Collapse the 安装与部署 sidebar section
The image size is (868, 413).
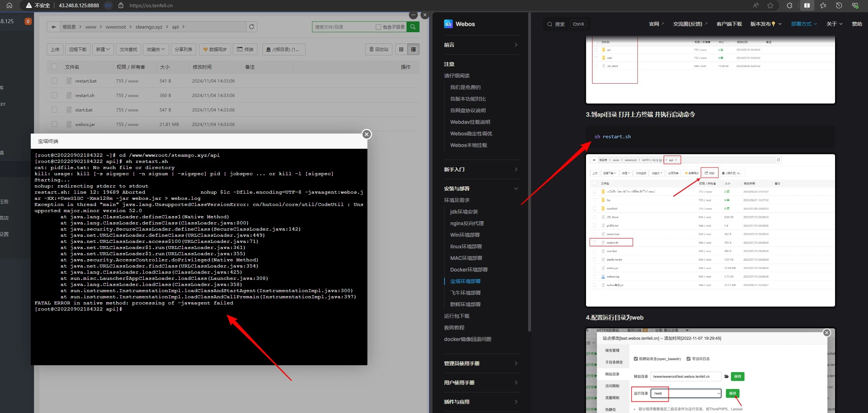coord(516,189)
